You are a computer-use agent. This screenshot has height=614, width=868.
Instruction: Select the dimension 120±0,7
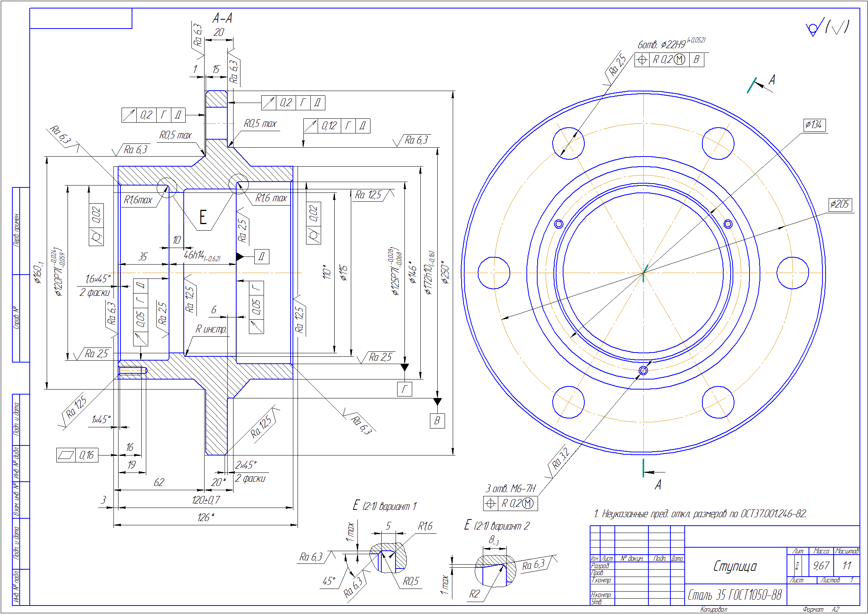point(206,500)
